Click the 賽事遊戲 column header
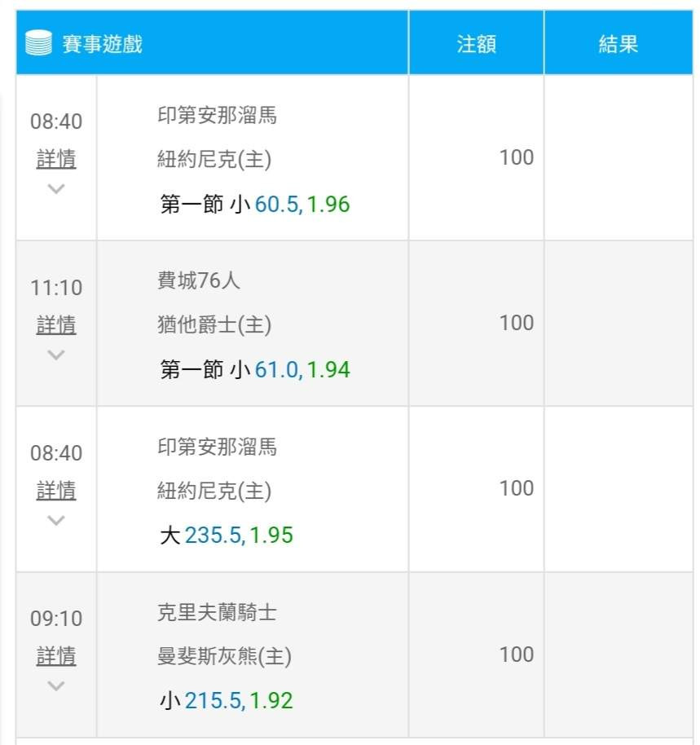Screen dimensions: 700x745 pyautogui.click(x=102, y=44)
